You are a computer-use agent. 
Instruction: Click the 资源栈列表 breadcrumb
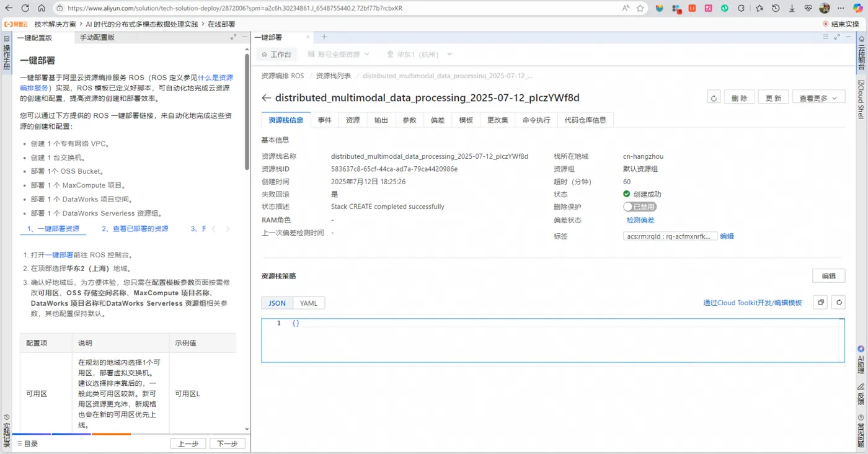333,76
